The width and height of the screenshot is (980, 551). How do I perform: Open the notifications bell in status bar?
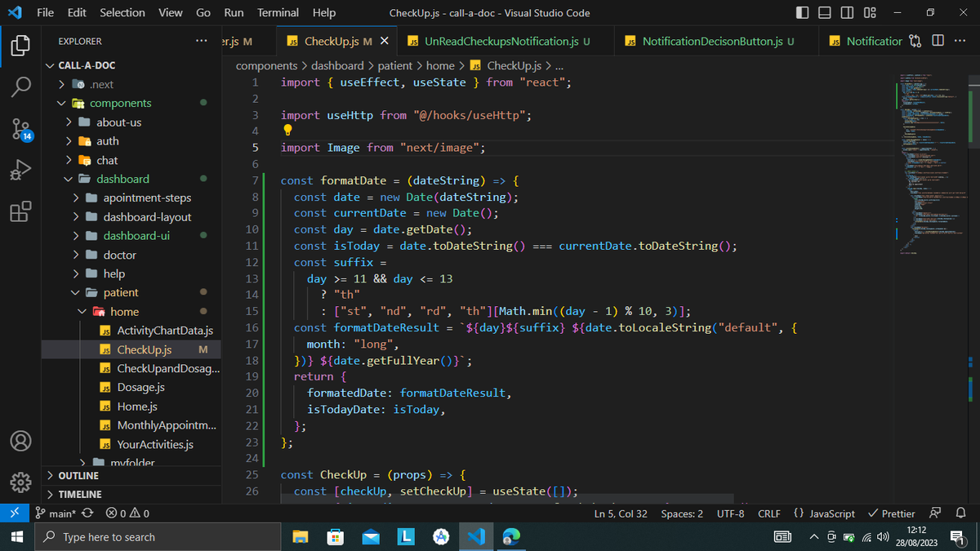[961, 513]
